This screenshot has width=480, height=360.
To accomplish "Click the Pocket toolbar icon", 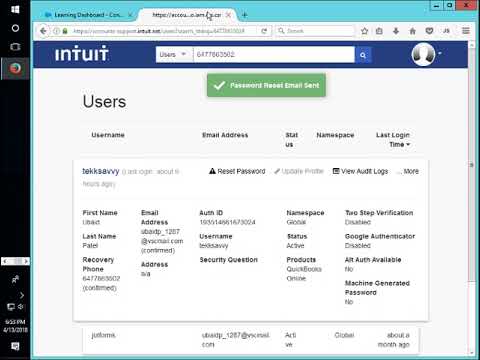I will [x=429, y=31].
